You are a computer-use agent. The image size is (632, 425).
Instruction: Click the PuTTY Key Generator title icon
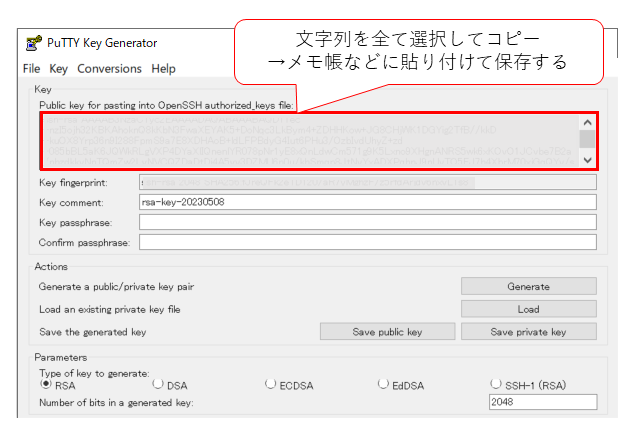(x=33, y=43)
